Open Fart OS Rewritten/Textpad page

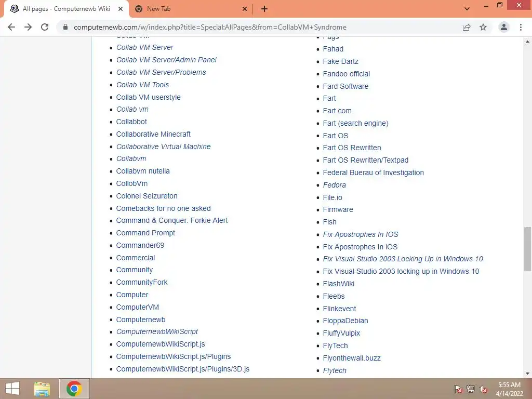[x=365, y=160]
